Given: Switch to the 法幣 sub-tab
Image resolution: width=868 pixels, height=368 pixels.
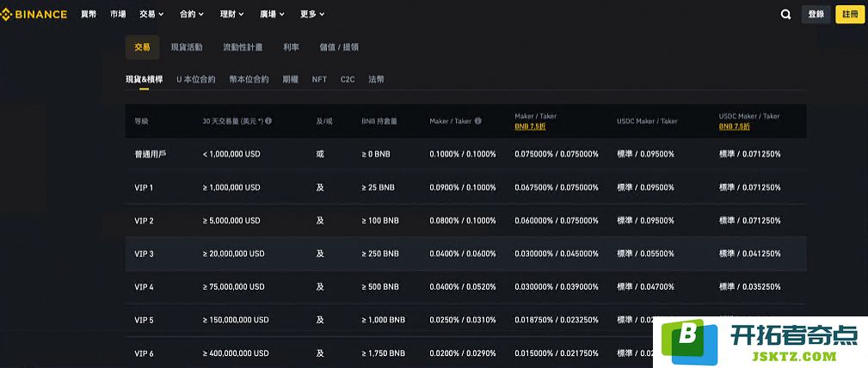Looking at the screenshot, I should coord(377,80).
